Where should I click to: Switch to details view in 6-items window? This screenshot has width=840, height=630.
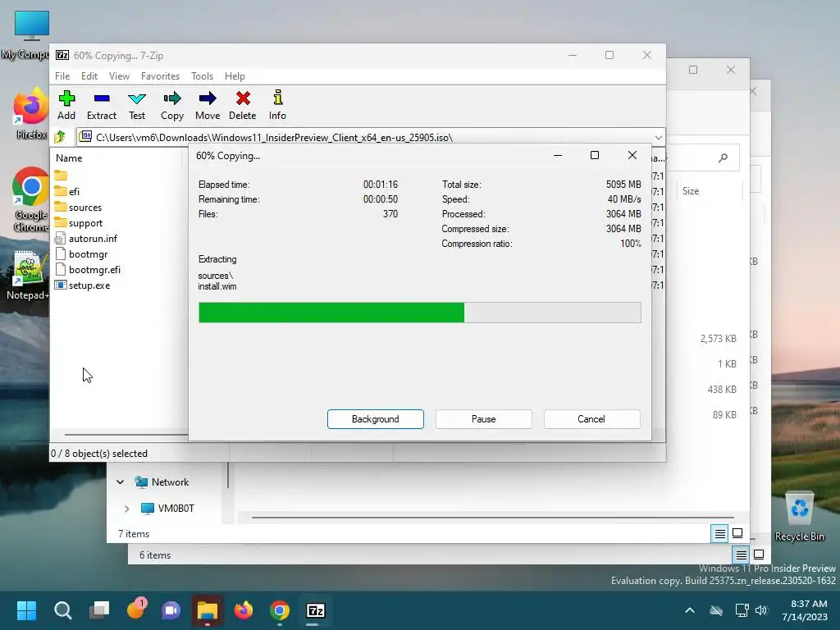click(741, 555)
